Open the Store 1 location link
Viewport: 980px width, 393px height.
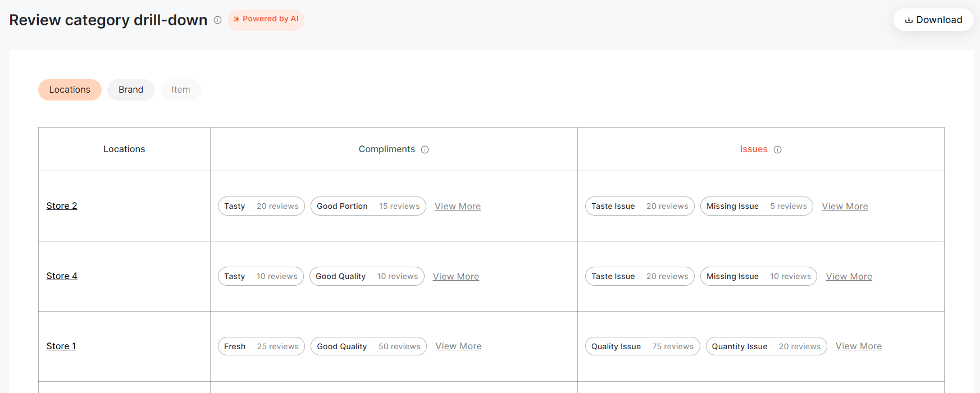[61, 346]
